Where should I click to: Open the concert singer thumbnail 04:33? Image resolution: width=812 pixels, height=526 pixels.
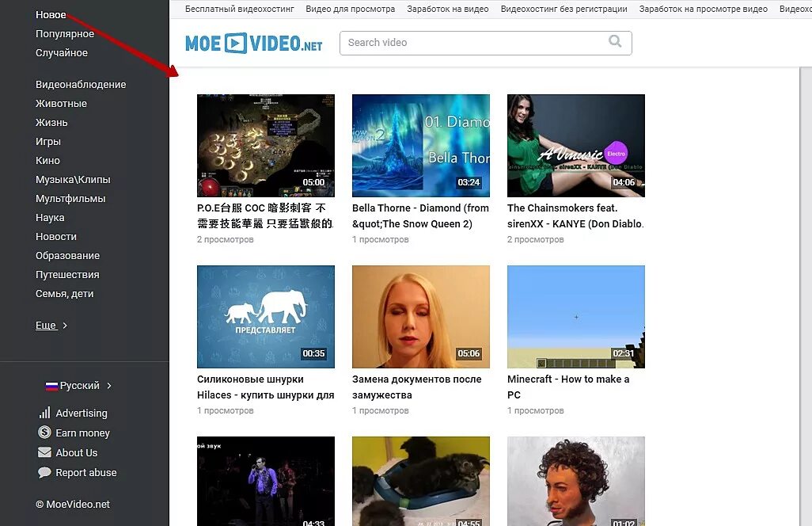point(266,481)
